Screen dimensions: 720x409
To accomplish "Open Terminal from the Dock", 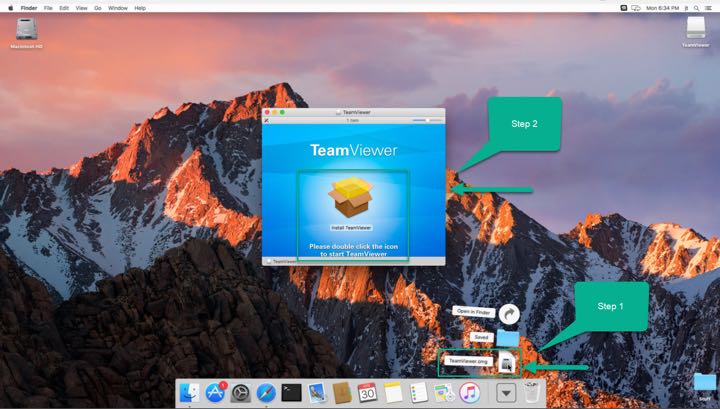I will coord(291,393).
